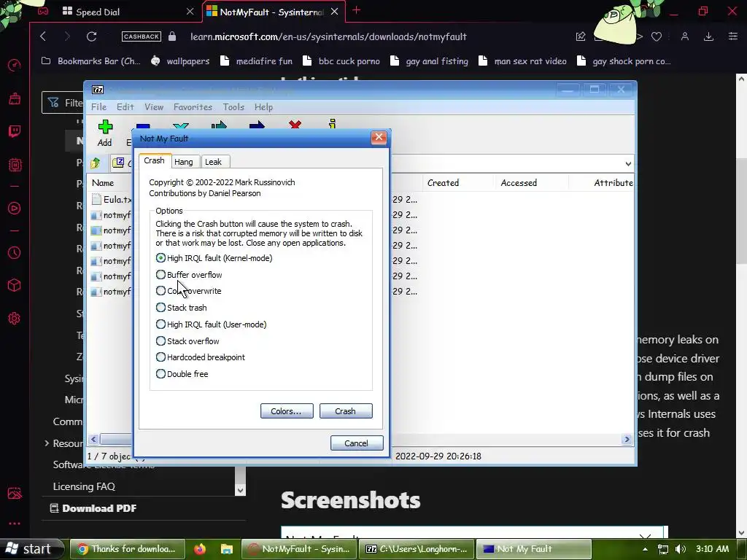Image resolution: width=747 pixels, height=560 pixels.
Task: Click the Download PDF link
Action: [x=93, y=508]
